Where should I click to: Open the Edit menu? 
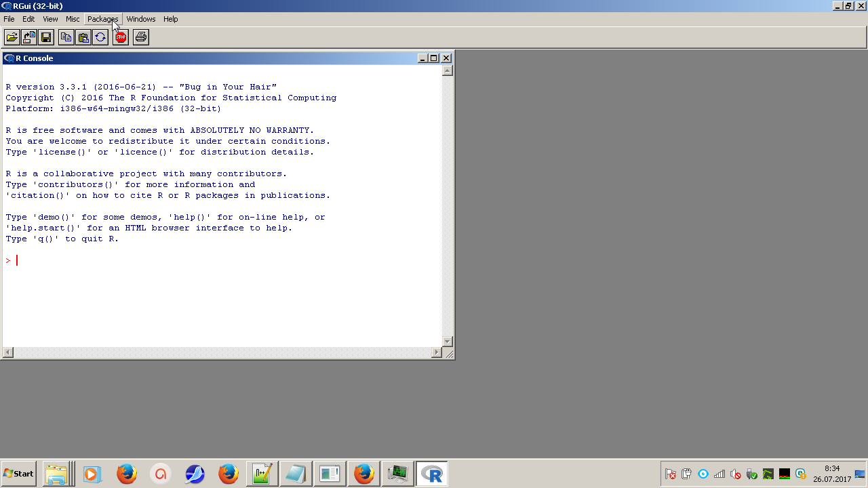[x=28, y=19]
